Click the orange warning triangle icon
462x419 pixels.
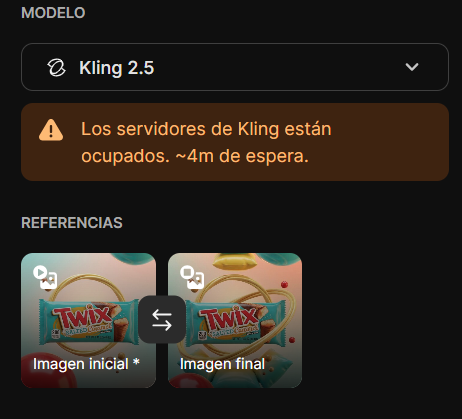51,130
